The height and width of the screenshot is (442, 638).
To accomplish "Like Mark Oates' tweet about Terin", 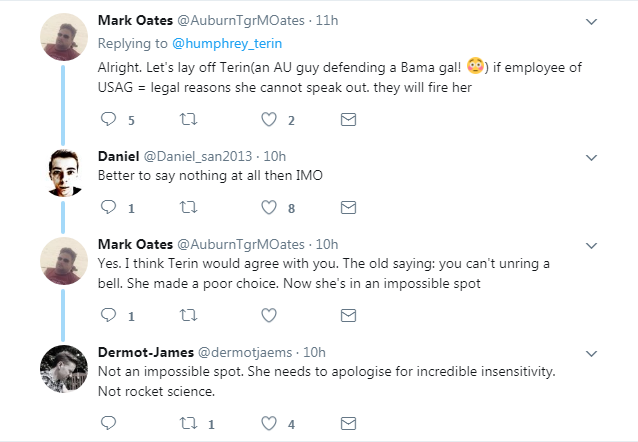I will coord(268,120).
